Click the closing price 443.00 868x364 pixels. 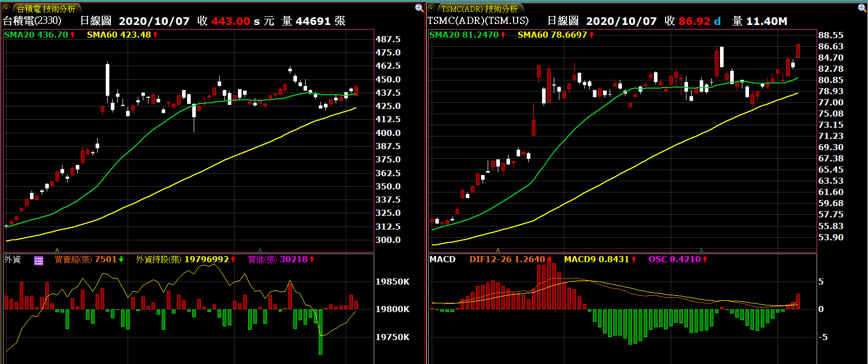click(x=231, y=21)
